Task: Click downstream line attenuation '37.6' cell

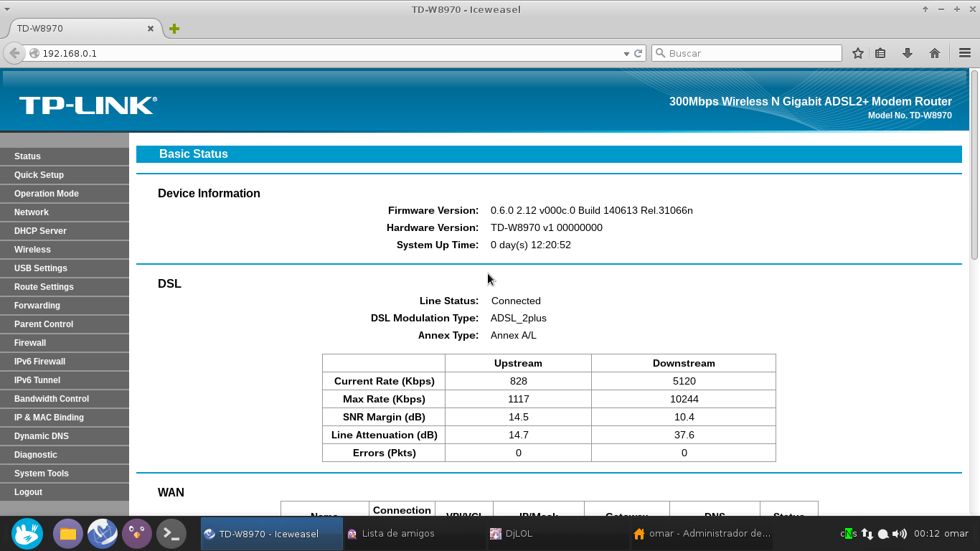Action: click(684, 435)
